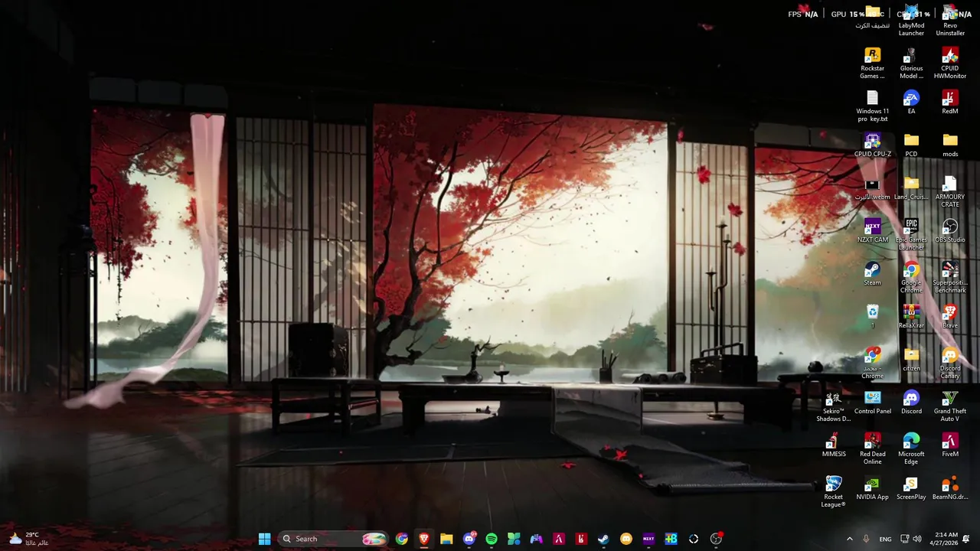Launch the NZXT CAM desktop icon
This screenshot has height=551, width=980.
pyautogui.click(x=872, y=230)
